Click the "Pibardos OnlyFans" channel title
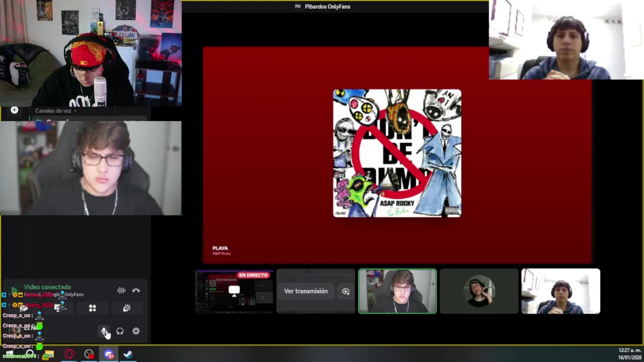644x362 pixels. [328, 7]
